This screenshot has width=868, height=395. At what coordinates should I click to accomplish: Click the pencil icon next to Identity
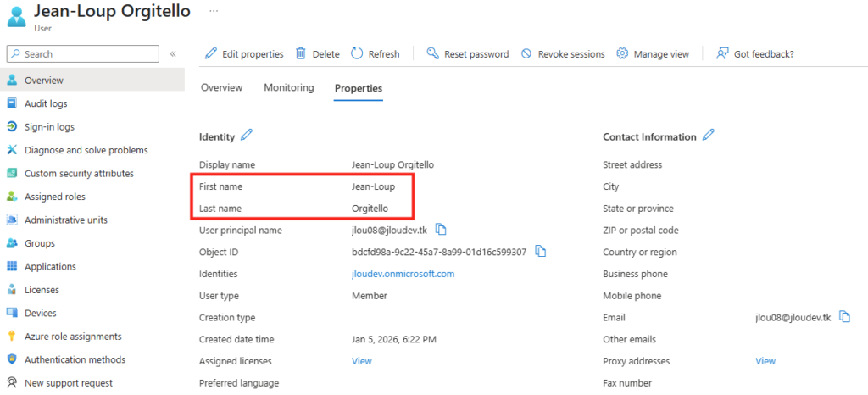247,135
